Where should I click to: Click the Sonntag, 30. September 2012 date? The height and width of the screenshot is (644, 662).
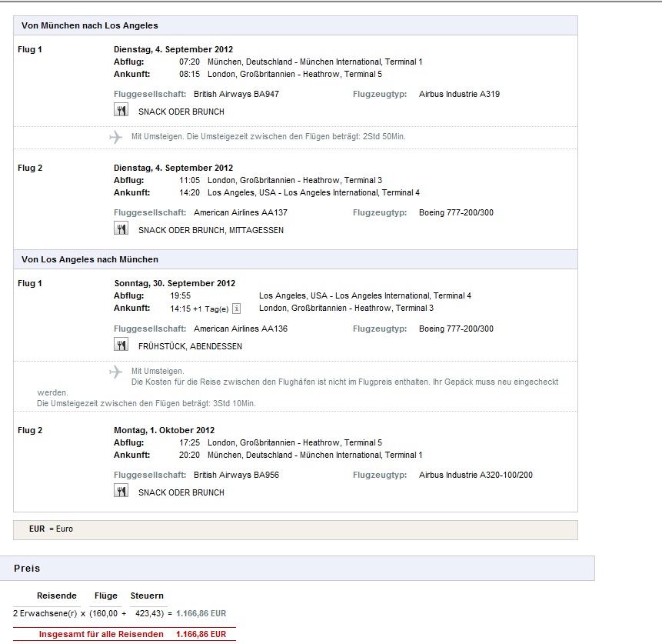pos(175,283)
